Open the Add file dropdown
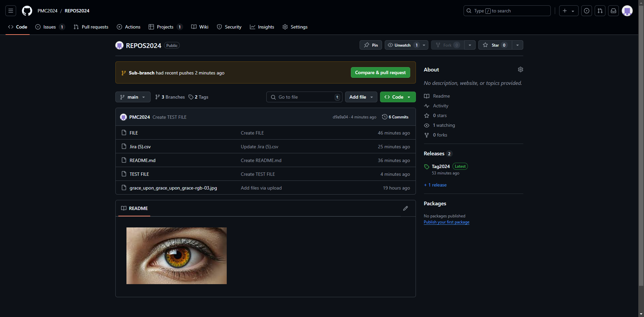This screenshot has width=644, height=317. point(361,97)
